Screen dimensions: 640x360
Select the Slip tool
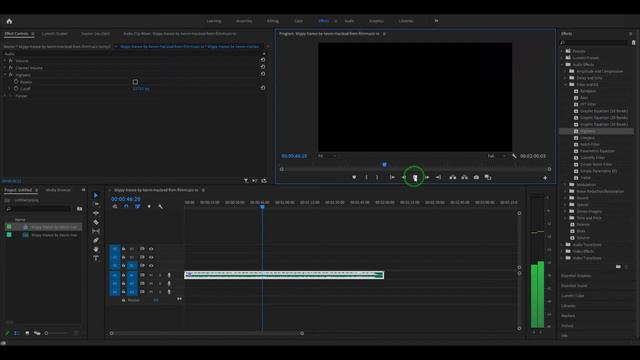(x=96, y=231)
